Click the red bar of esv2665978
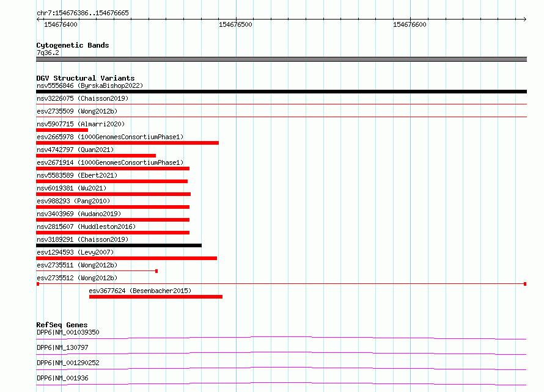544x392 pixels. tap(127, 143)
